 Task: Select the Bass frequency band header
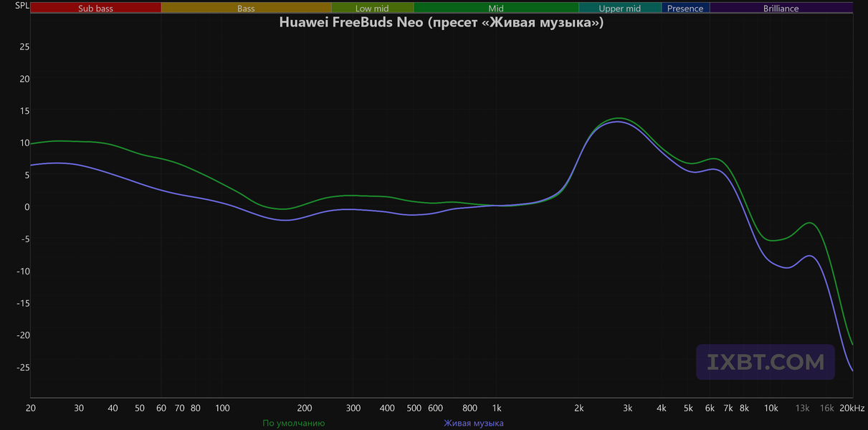point(246,9)
